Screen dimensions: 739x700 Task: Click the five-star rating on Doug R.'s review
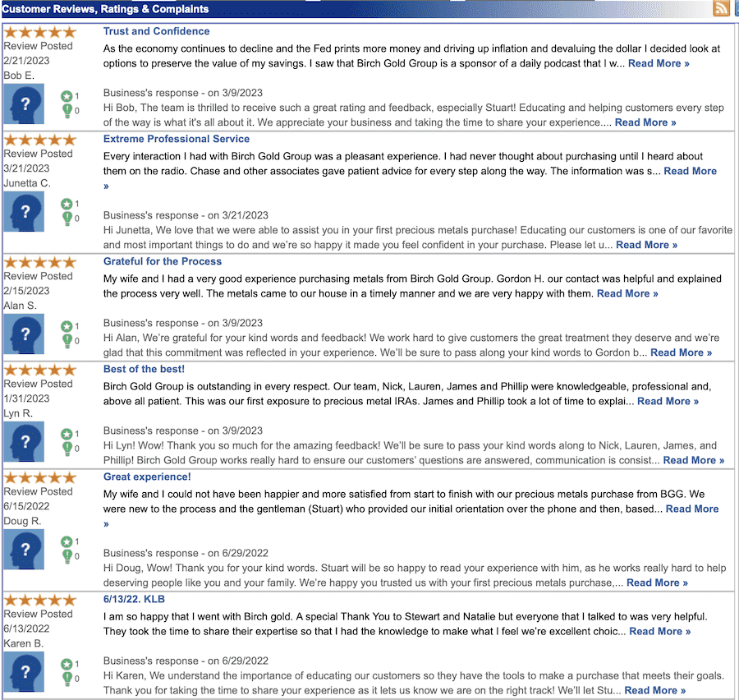click(x=40, y=477)
